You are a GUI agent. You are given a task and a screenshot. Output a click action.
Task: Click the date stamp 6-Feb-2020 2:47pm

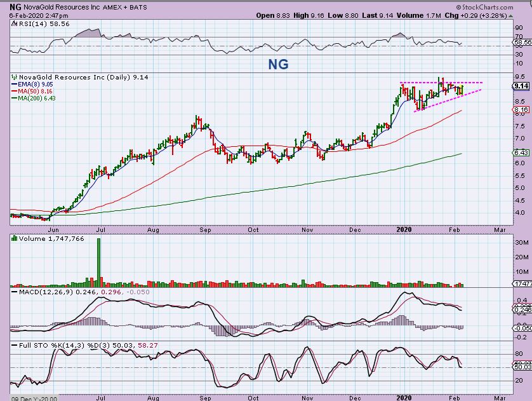(39, 16)
